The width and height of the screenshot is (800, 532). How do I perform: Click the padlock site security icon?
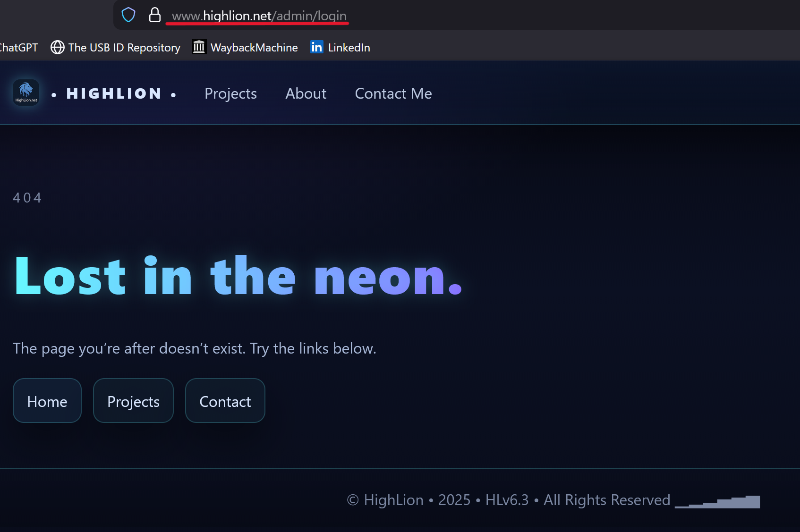[x=155, y=15]
